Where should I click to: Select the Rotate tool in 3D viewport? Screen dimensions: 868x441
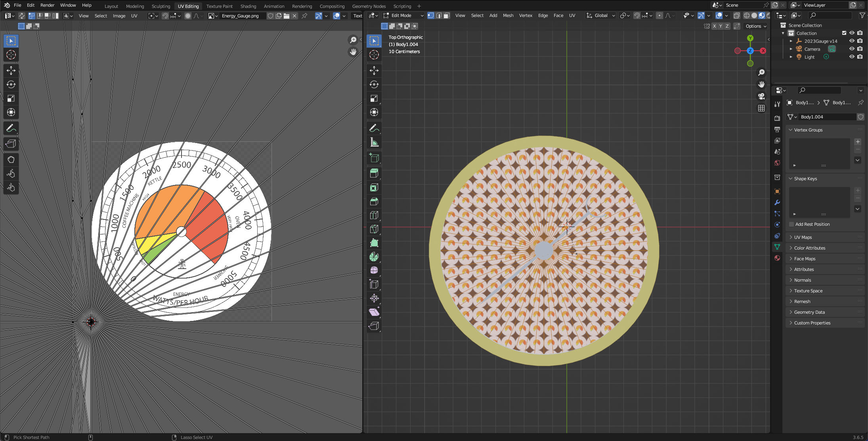pos(374,84)
